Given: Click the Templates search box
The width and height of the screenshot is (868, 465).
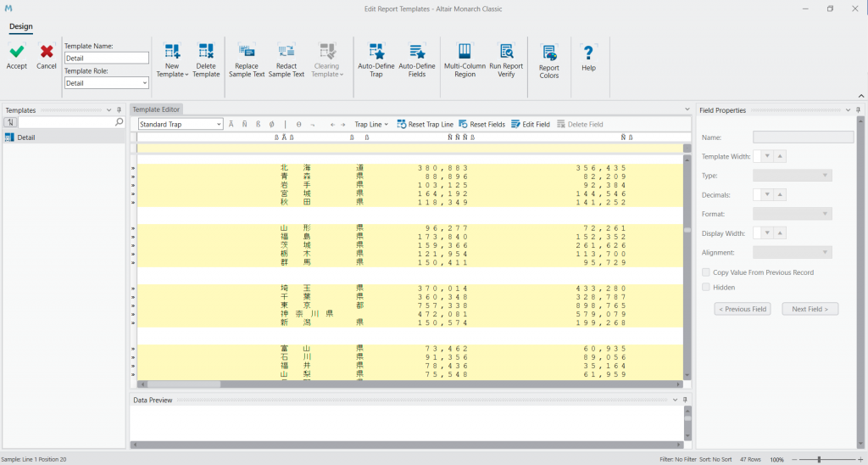Looking at the screenshot, I should (x=66, y=122).
